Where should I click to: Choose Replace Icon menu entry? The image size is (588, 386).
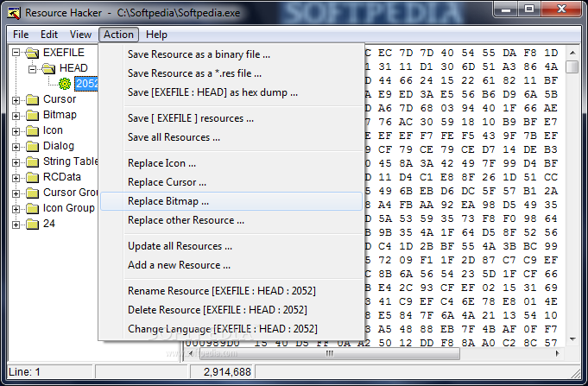click(231, 163)
